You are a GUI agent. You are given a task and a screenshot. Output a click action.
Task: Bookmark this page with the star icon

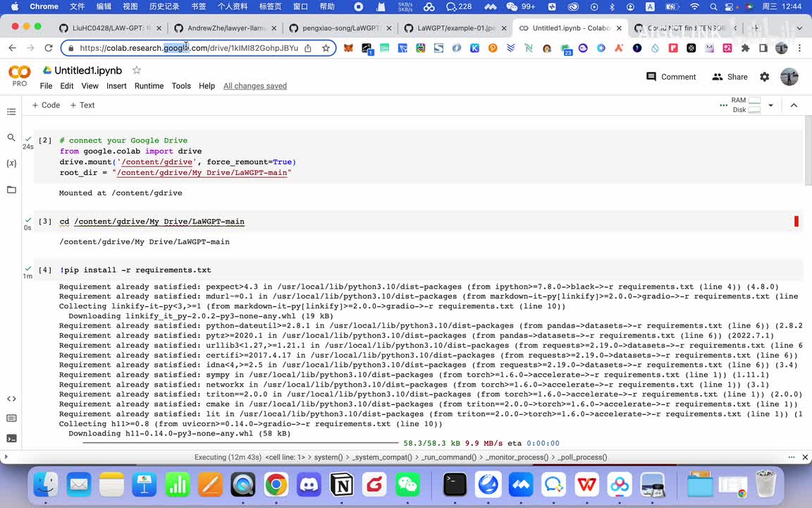point(326,48)
